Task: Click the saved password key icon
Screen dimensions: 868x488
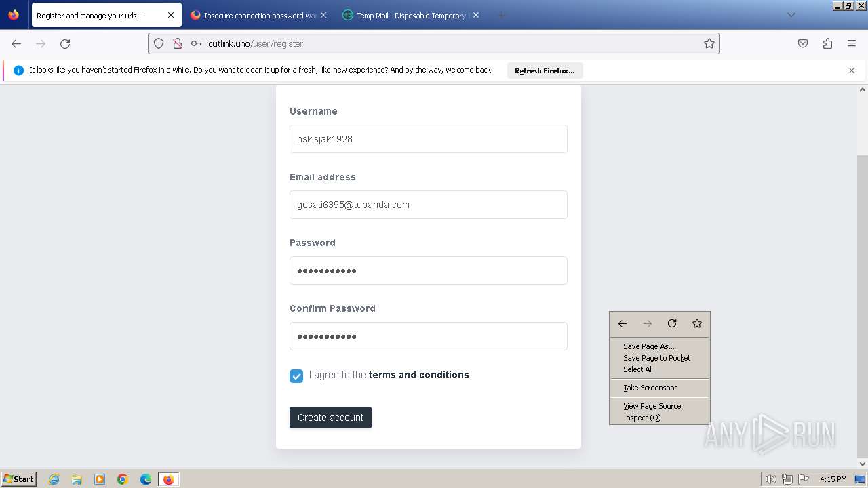Action: click(196, 43)
